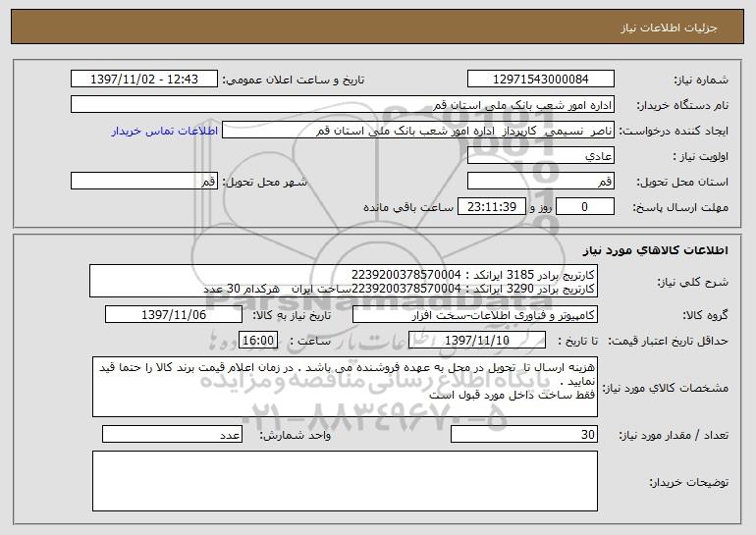Click the label تاریخ و ساعت اعلان عمومی

pos(294,80)
